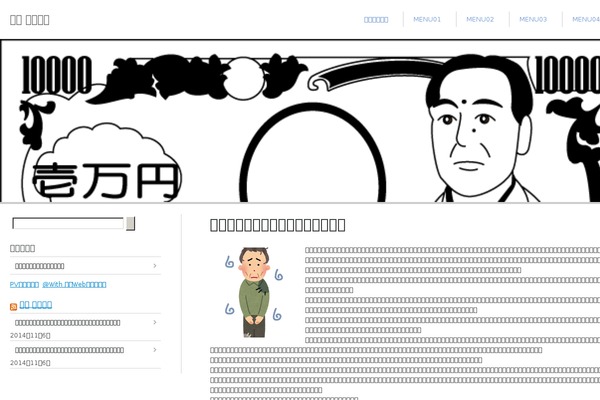The width and height of the screenshot is (600, 400).
Task: Click the worried elderly man illustration
Action: click(x=253, y=292)
